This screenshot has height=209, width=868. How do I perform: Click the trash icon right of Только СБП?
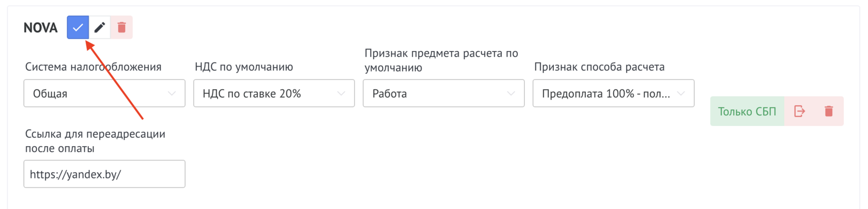pos(829,111)
